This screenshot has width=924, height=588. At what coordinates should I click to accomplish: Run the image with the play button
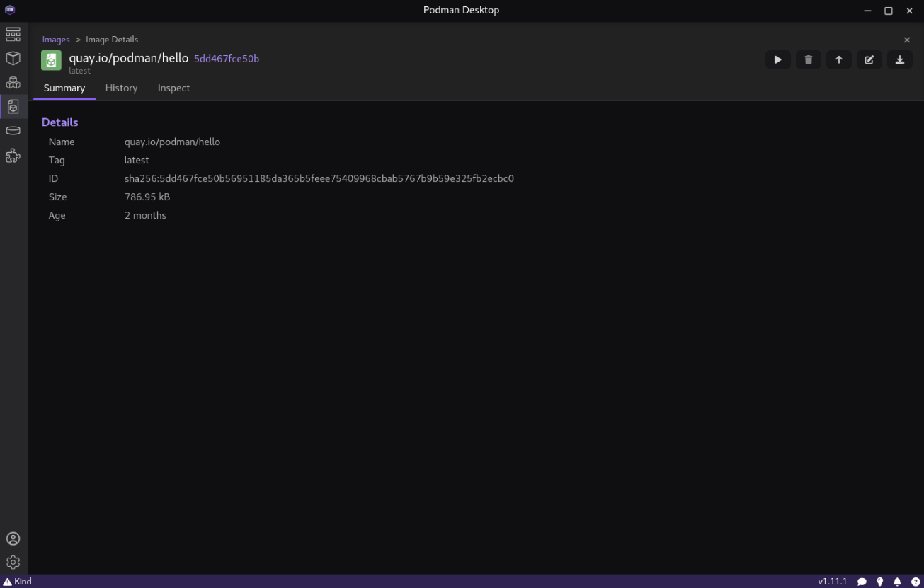(x=777, y=60)
